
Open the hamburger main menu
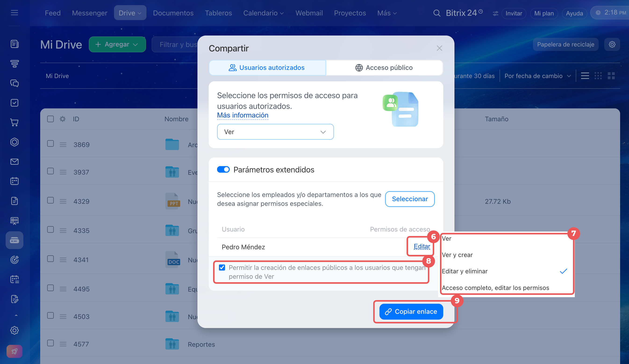point(14,13)
